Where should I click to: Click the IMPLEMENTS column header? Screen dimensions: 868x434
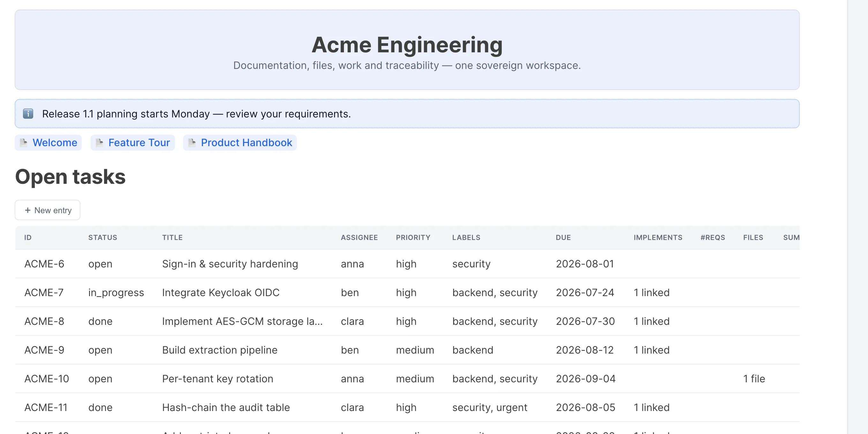pyautogui.click(x=658, y=237)
